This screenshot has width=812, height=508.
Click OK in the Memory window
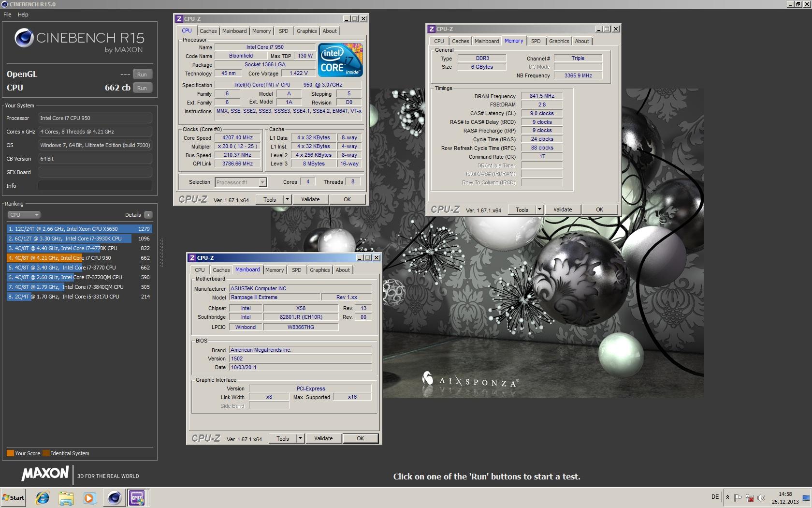(x=599, y=209)
